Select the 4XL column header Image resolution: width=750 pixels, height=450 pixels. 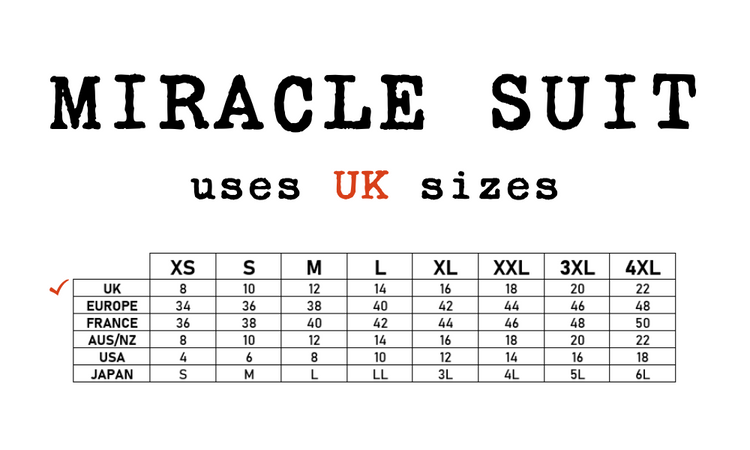click(642, 267)
